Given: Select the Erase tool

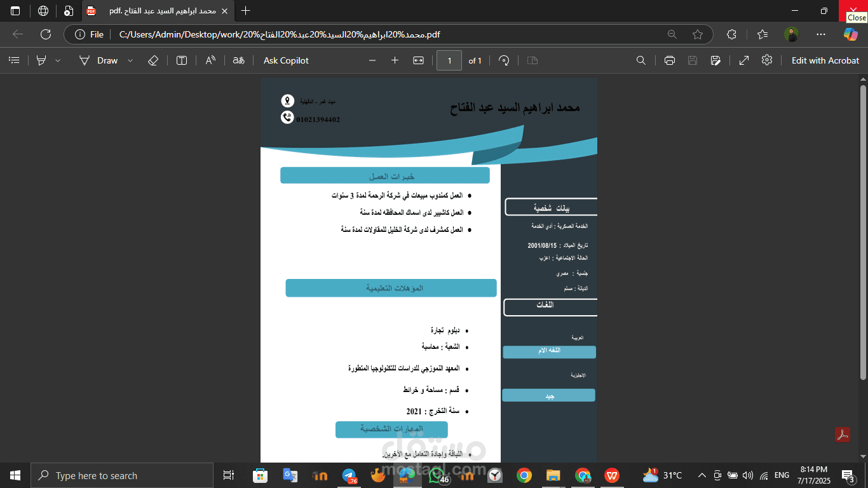Looking at the screenshot, I should click(153, 60).
